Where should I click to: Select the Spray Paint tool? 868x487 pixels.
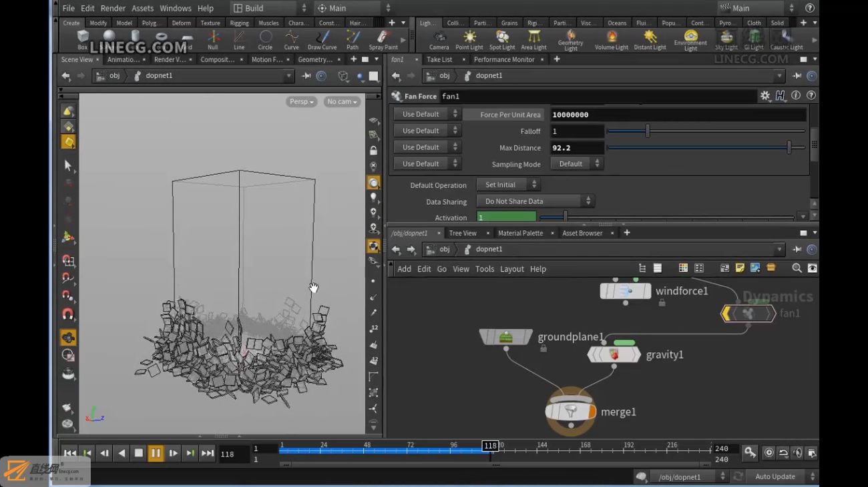(x=383, y=39)
